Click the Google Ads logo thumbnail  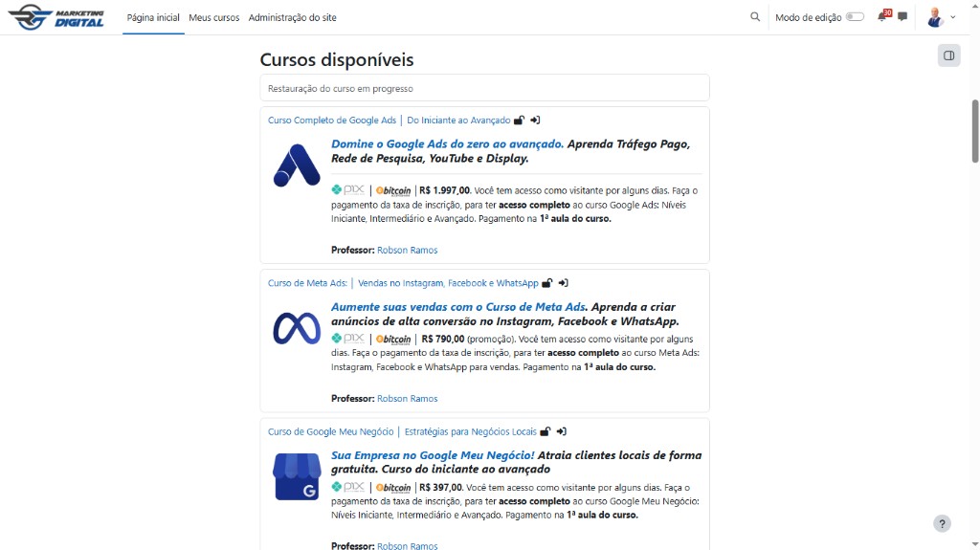297,165
